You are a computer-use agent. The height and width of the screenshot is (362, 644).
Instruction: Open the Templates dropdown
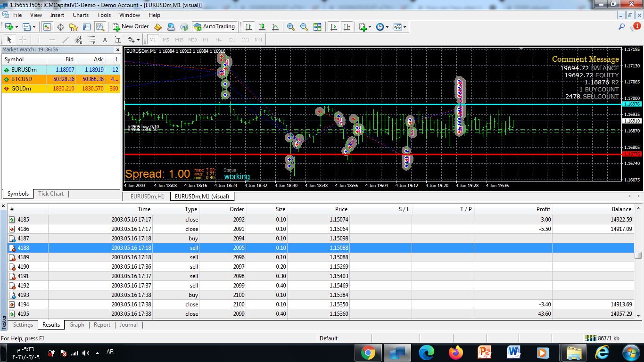(400, 27)
